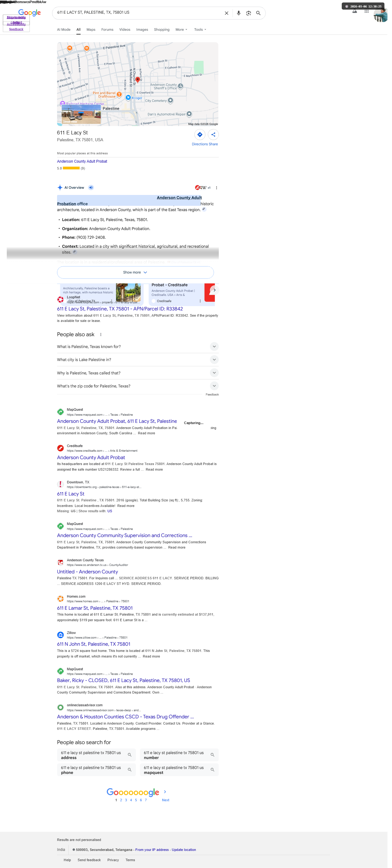Select '611 e lacy st ... phone' suggestion

pyautogui.click(x=96, y=770)
